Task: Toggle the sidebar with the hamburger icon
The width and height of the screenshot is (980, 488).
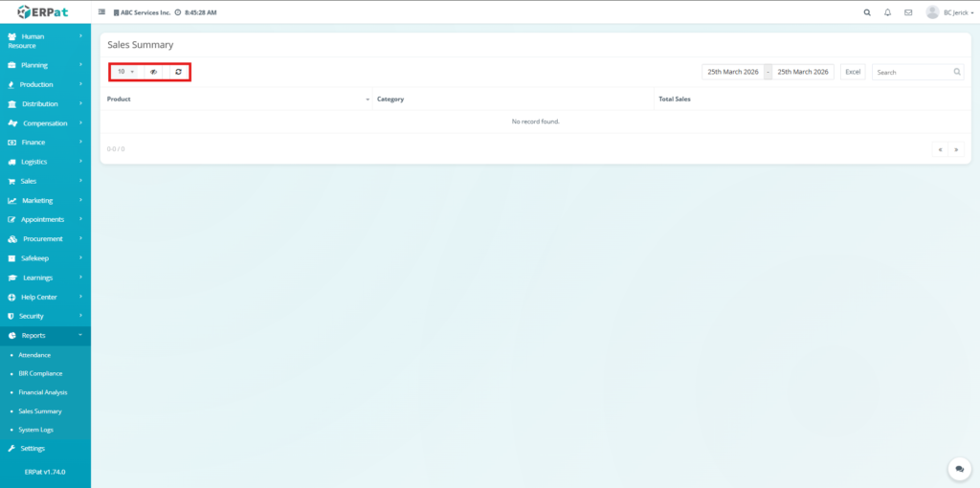Action: tap(102, 12)
